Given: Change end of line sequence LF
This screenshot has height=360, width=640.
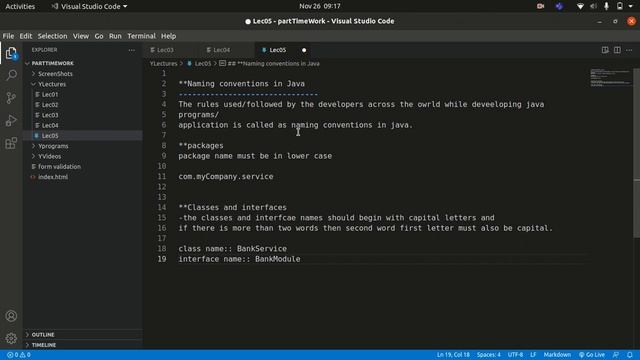Looking at the screenshot, I should [533, 355].
